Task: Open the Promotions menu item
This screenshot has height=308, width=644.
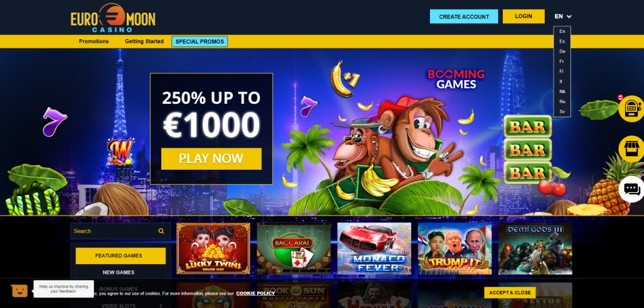Action: point(94,41)
